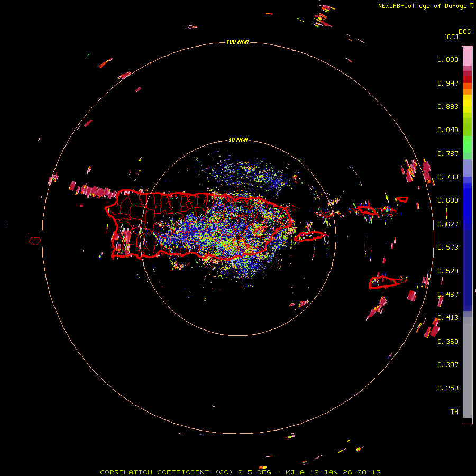Viewport: 476px width, 476px height.
Task: Click the [CC] units label
Action: (x=451, y=36)
